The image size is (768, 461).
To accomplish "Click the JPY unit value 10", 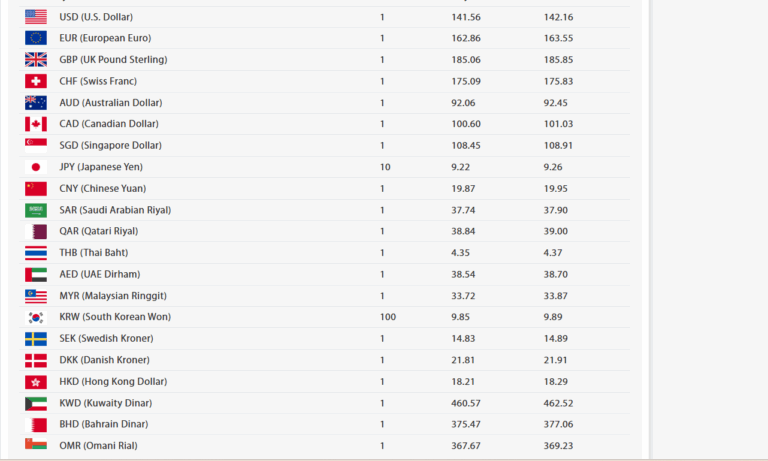I will coord(385,167).
